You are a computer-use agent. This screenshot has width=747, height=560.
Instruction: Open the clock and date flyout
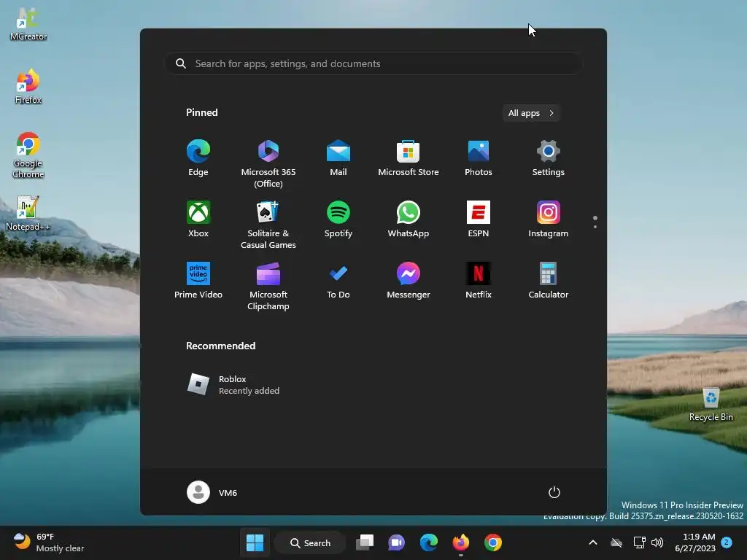695,542
